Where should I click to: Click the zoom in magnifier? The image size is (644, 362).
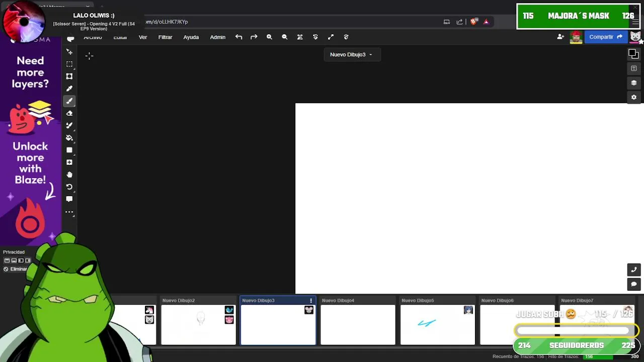coord(269,37)
